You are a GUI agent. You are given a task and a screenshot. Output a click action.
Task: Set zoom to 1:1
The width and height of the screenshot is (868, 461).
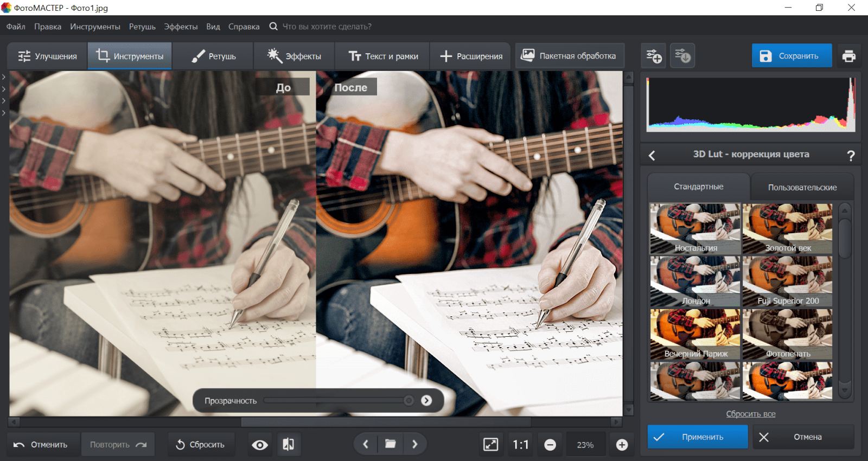click(x=521, y=445)
